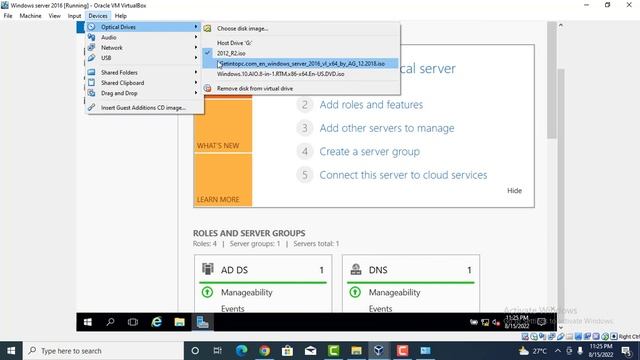Image resolution: width=640 pixels, height=360 pixels.
Task: Click the guest volume tray icon
Action: tap(496, 322)
